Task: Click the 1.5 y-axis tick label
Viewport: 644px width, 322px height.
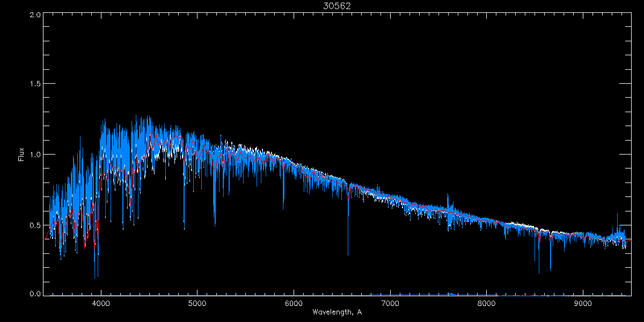Action: tap(34, 84)
